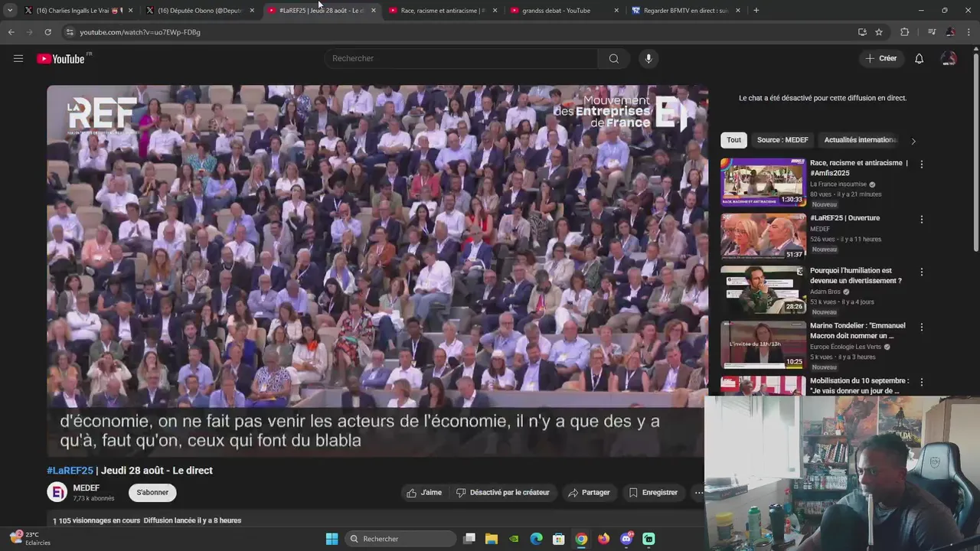Open Windows Start menu

click(x=332, y=539)
